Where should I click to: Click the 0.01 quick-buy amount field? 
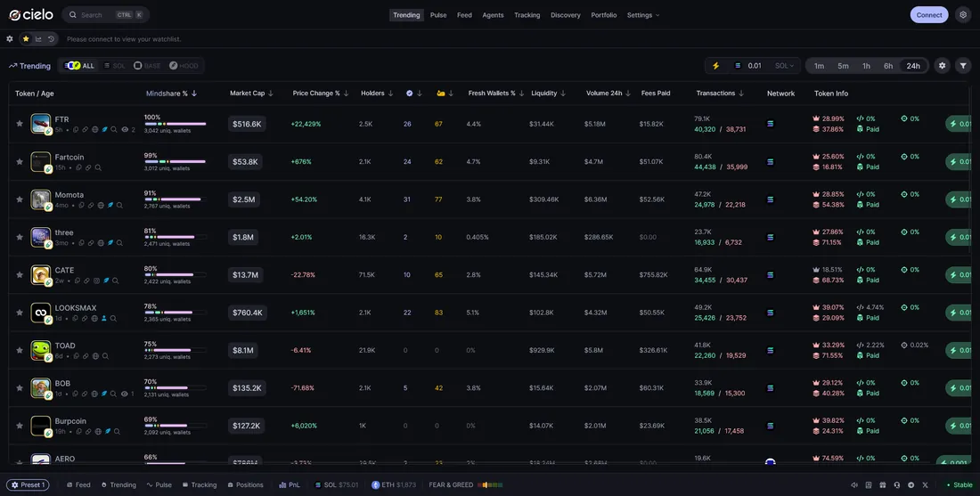click(755, 66)
